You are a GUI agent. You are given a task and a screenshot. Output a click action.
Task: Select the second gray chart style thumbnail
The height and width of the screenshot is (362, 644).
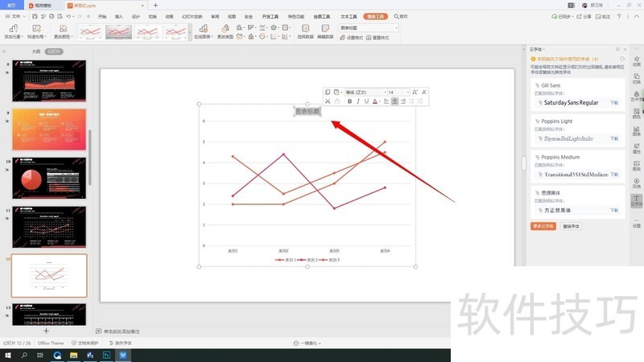(x=118, y=31)
